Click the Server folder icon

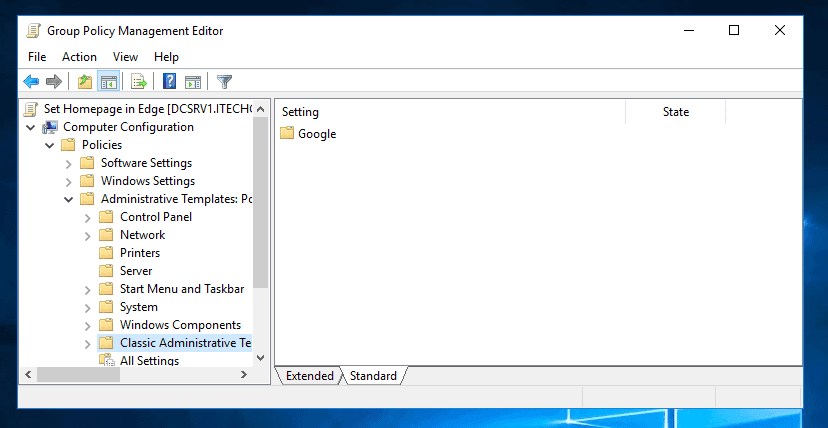[106, 270]
